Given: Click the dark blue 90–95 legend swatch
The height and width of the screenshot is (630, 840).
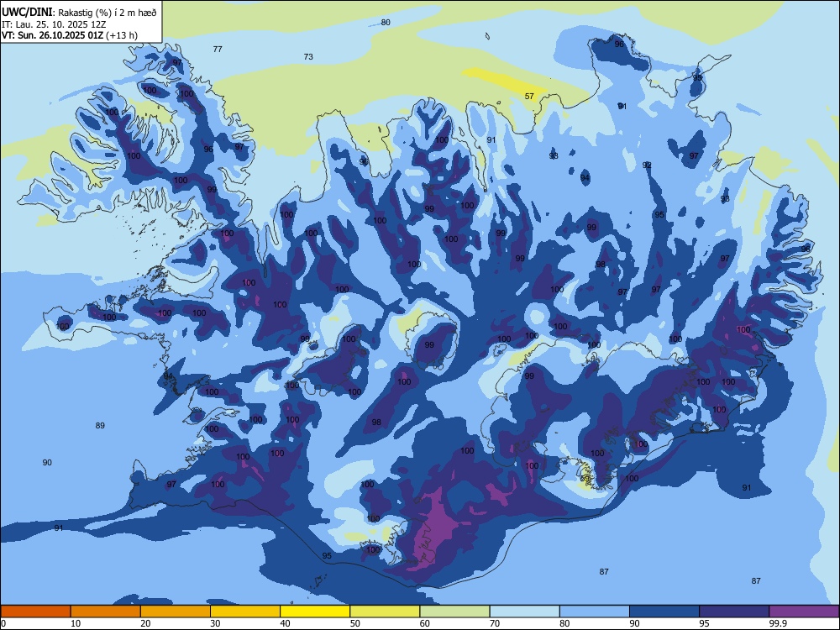Looking at the screenshot, I should (x=664, y=612).
